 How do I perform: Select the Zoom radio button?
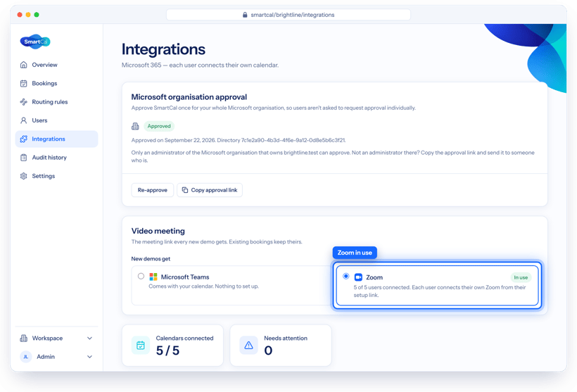click(x=346, y=276)
